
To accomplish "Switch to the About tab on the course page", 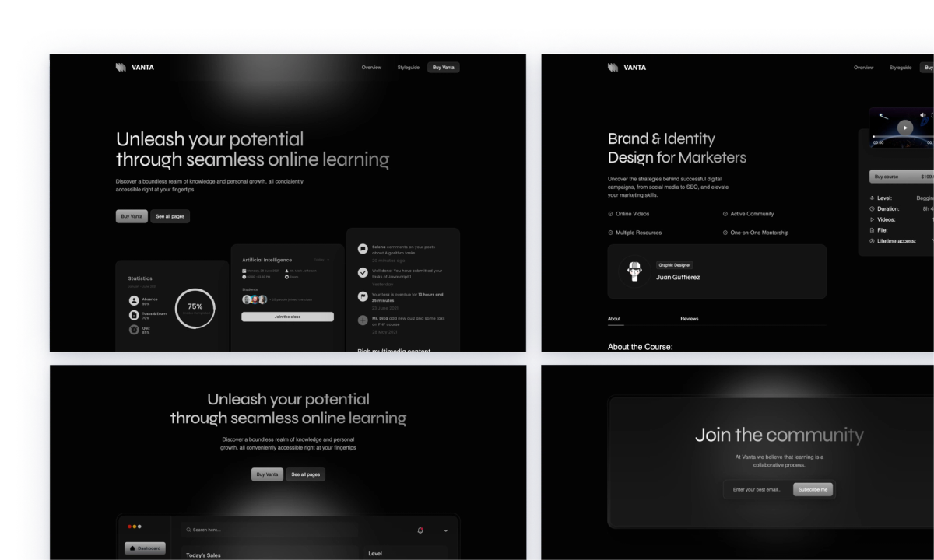I will pyautogui.click(x=614, y=319).
